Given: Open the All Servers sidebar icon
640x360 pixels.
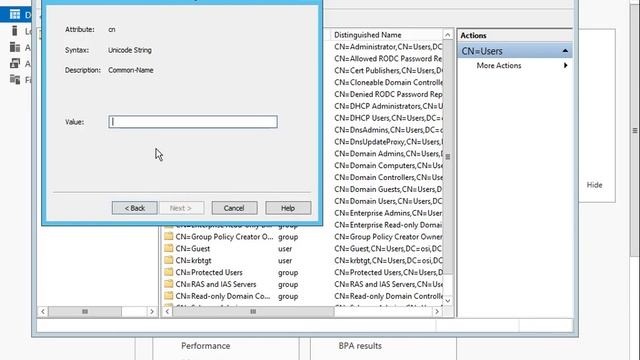Looking at the screenshot, I should tap(15, 47).
